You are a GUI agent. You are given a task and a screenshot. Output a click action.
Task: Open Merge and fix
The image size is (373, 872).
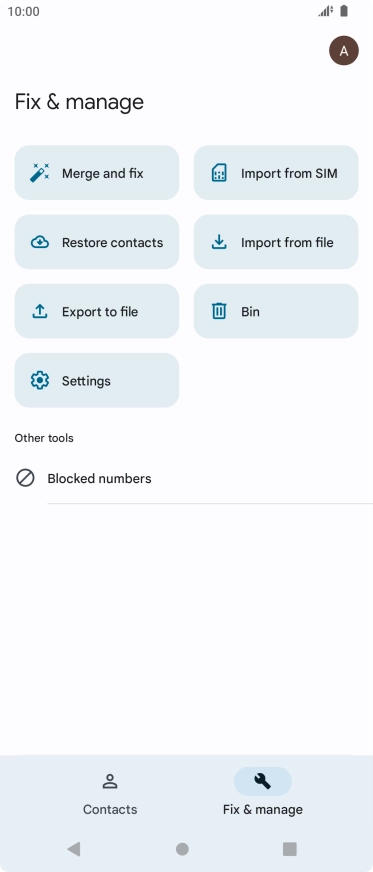[x=97, y=173]
